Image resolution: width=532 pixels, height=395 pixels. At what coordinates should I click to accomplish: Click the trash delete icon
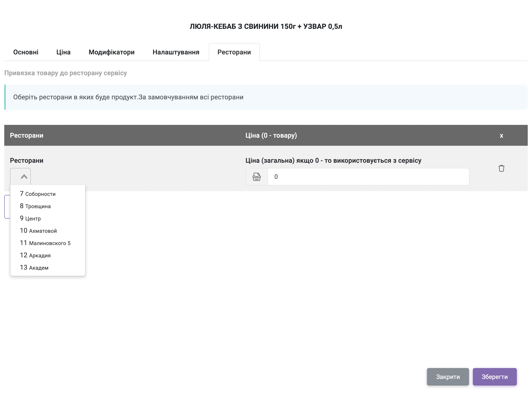(x=501, y=168)
